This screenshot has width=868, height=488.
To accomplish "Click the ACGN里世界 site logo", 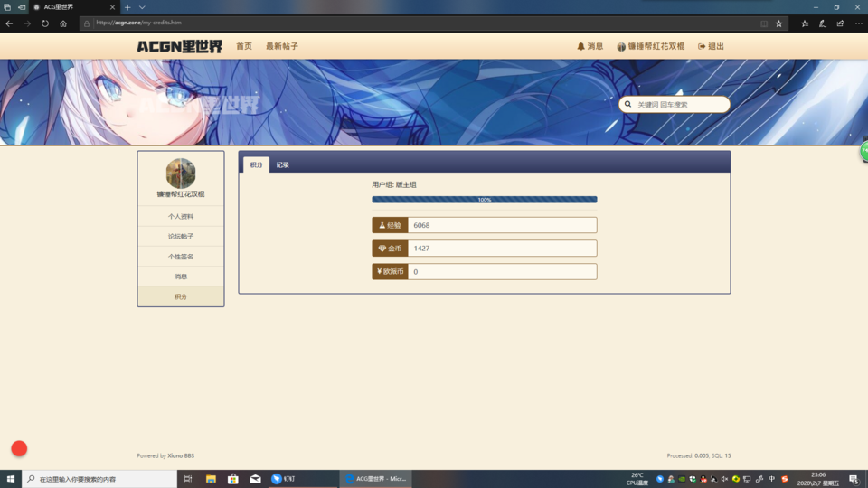I will pyautogui.click(x=179, y=46).
